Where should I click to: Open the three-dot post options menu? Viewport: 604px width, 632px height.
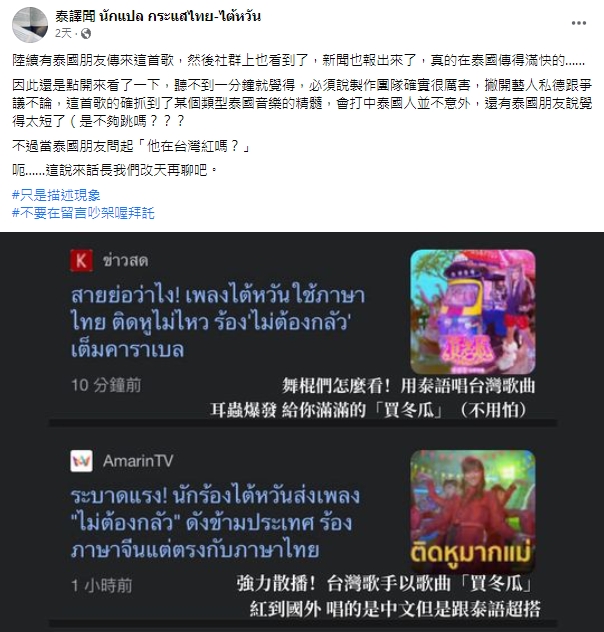point(579,23)
